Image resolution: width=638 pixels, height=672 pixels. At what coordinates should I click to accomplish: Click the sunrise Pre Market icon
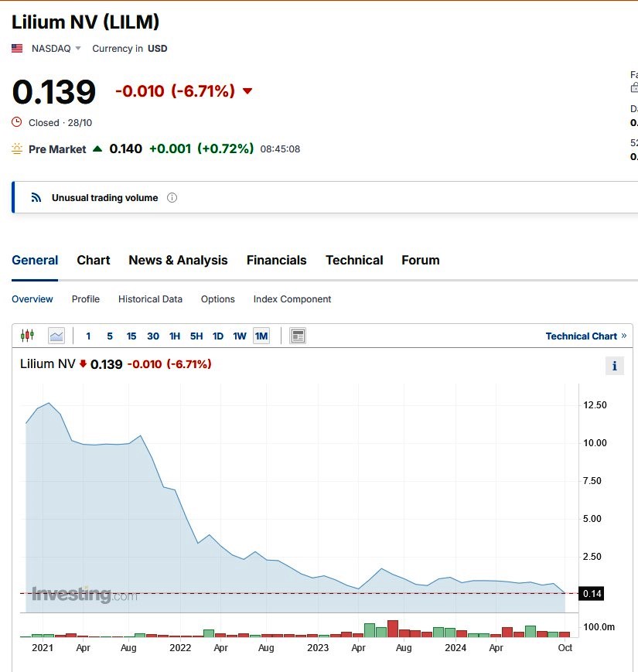pos(17,148)
